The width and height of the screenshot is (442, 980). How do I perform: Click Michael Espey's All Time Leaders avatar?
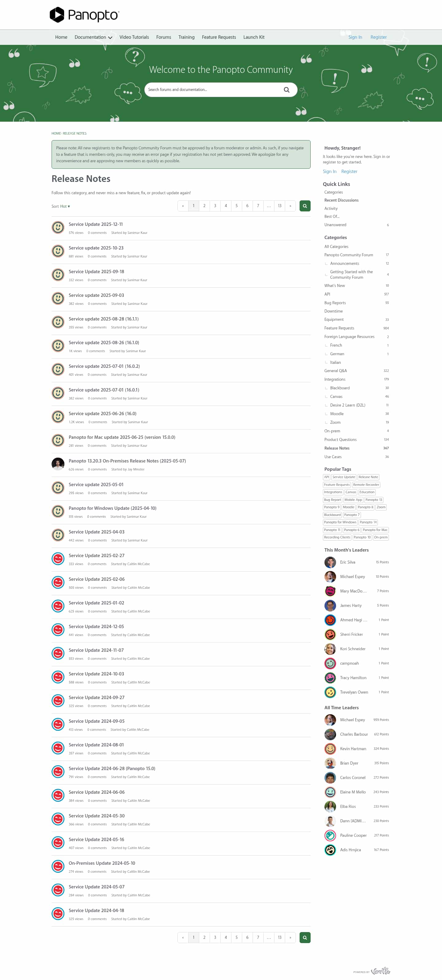(330, 720)
